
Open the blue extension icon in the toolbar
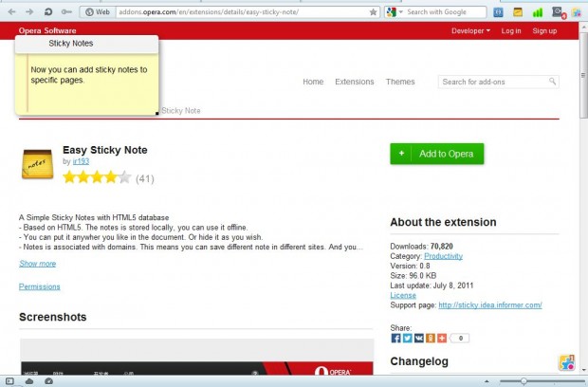[498, 12]
